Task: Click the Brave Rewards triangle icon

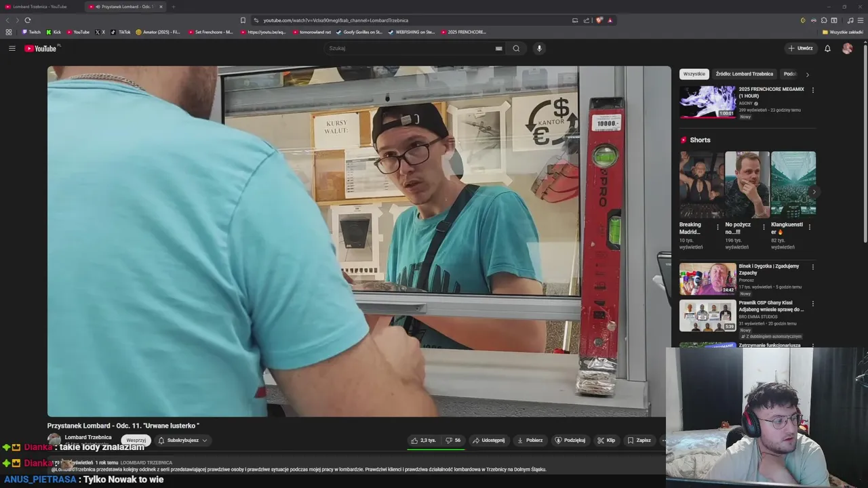Action: click(x=610, y=20)
